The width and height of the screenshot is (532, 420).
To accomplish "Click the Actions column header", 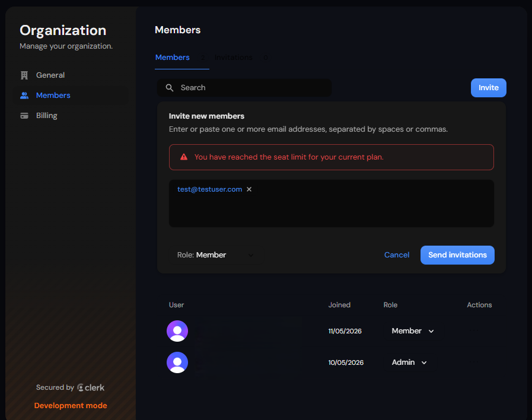I will pos(479,305).
